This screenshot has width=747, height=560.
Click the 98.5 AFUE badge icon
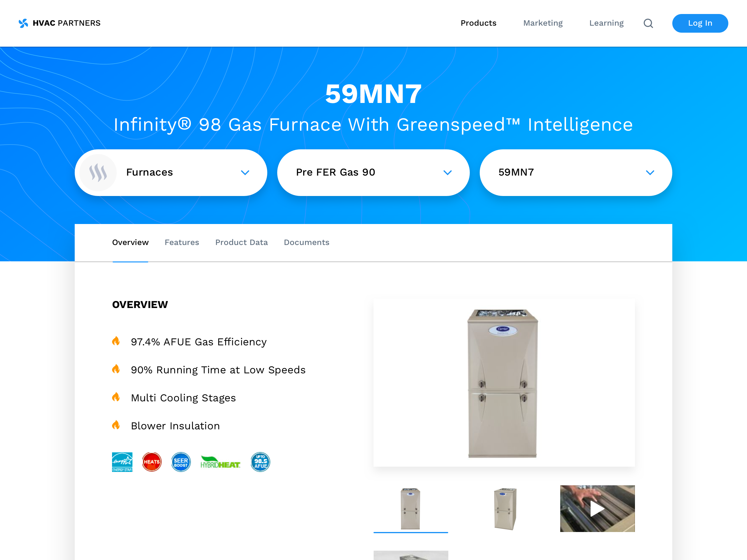pos(260,462)
